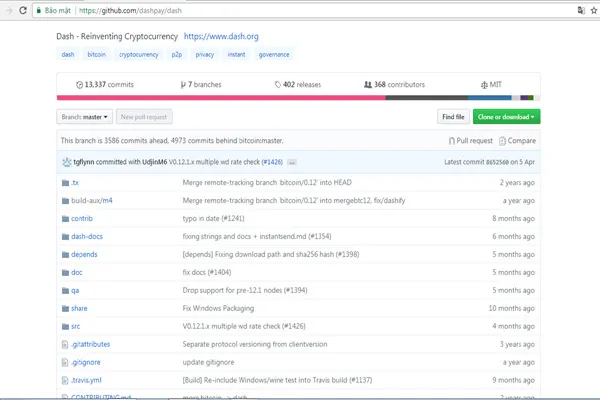Select the cryptocurrency topic tag
The height and width of the screenshot is (400, 600).
[x=139, y=54]
